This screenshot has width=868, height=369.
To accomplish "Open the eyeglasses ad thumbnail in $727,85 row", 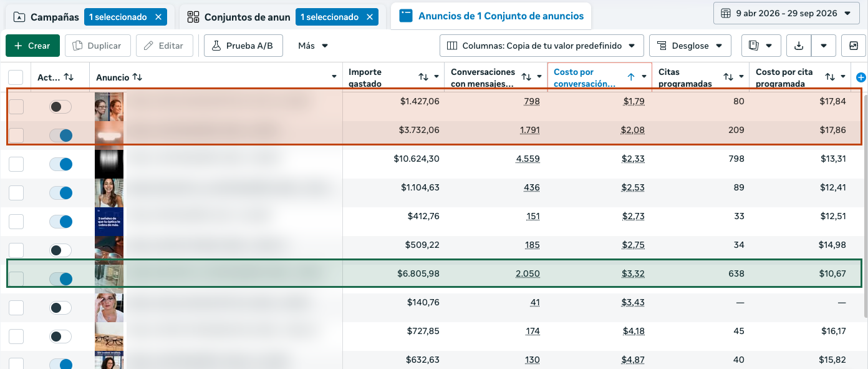I will [x=109, y=337].
